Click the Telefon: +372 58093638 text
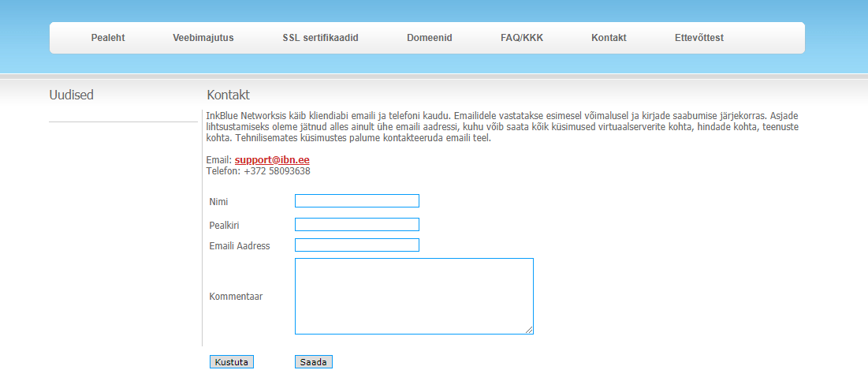This screenshot has height=385, width=868. click(258, 171)
